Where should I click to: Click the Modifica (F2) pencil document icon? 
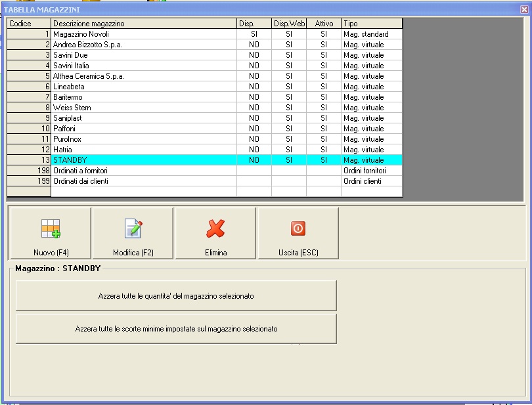coord(133,228)
